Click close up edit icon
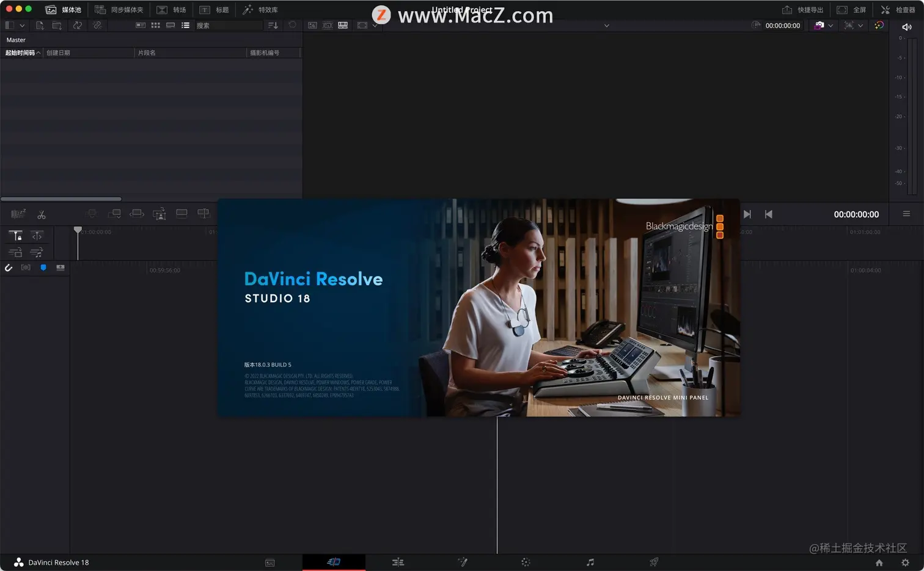The width and height of the screenshot is (924, 571). pyautogui.click(x=159, y=214)
